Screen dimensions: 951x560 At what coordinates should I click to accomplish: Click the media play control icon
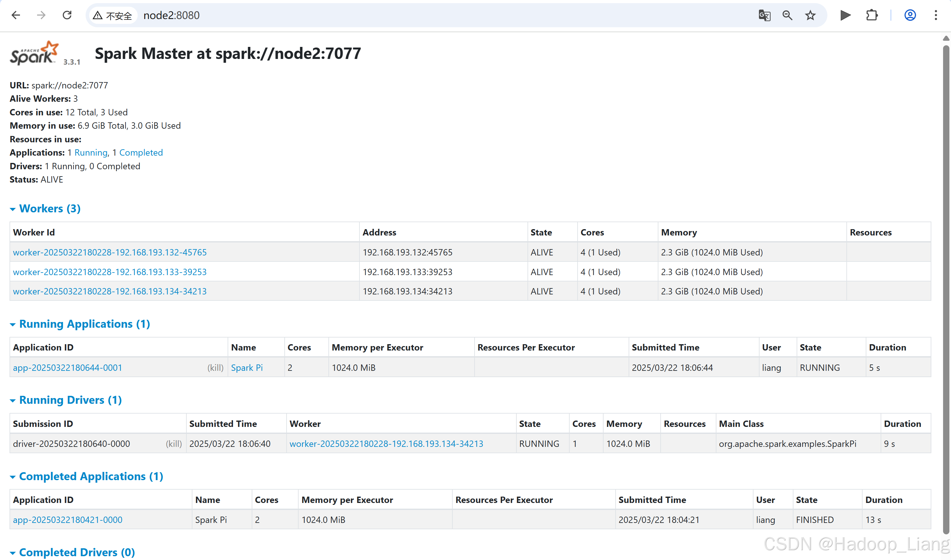[845, 15]
